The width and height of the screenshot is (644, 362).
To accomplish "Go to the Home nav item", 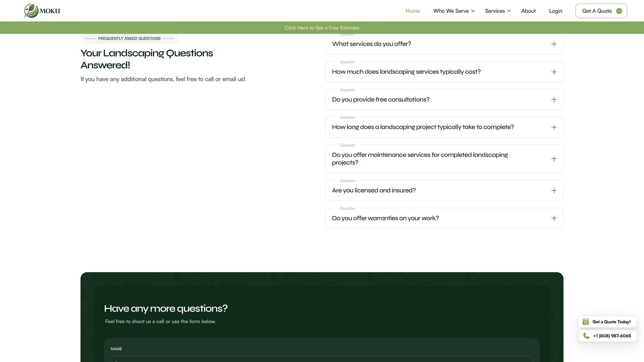I will tap(412, 11).
